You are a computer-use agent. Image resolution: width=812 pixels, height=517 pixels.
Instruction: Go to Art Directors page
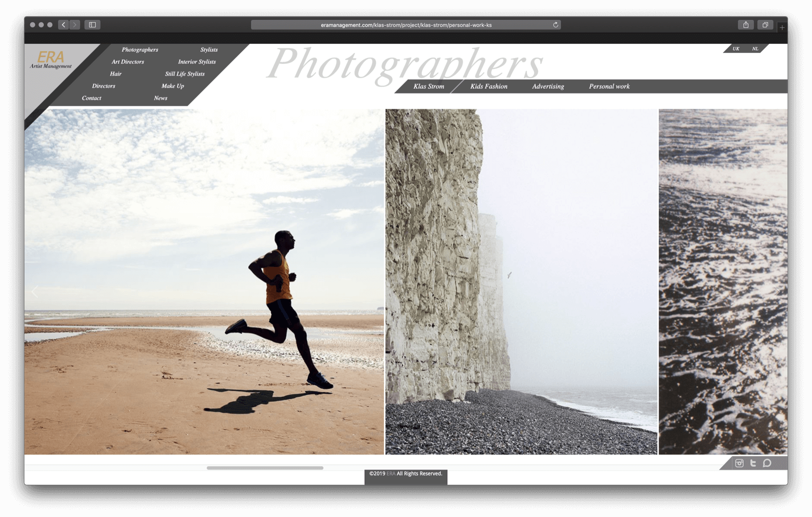pos(127,62)
